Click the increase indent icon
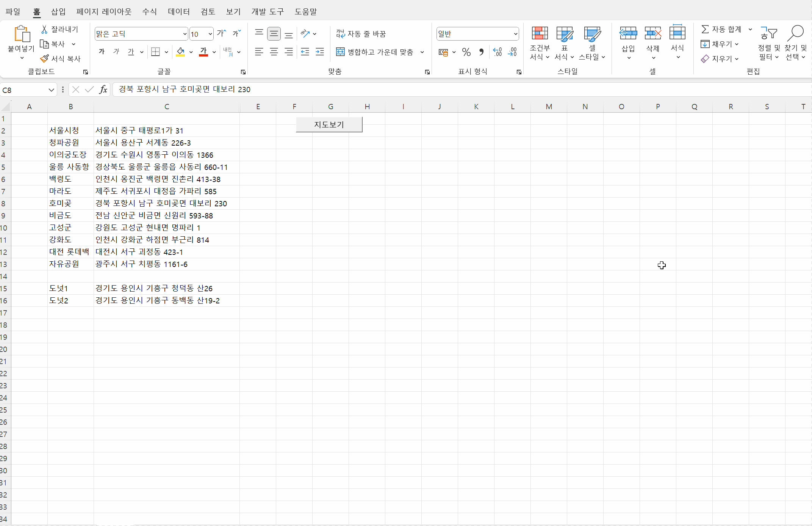The height and width of the screenshot is (526, 812). [x=320, y=52]
